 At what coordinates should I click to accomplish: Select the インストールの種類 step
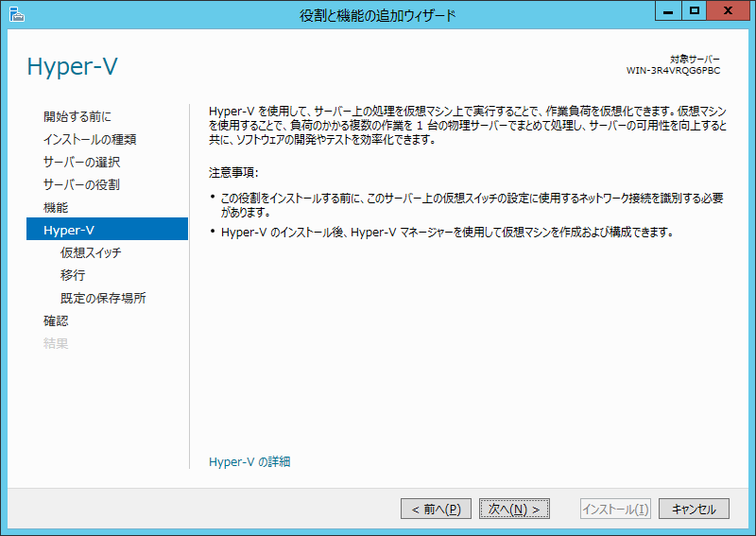click(x=90, y=139)
